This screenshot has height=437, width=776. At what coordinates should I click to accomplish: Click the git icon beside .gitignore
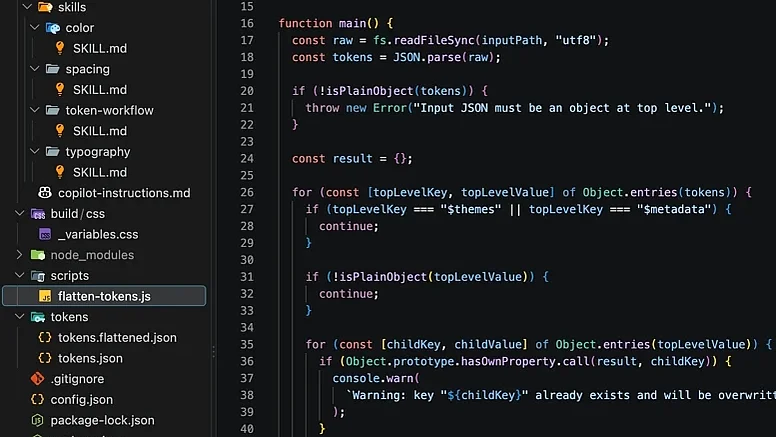click(x=38, y=379)
